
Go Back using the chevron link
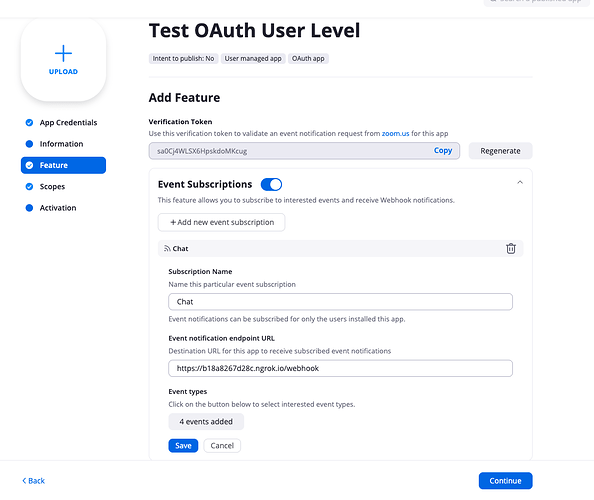pyautogui.click(x=33, y=481)
